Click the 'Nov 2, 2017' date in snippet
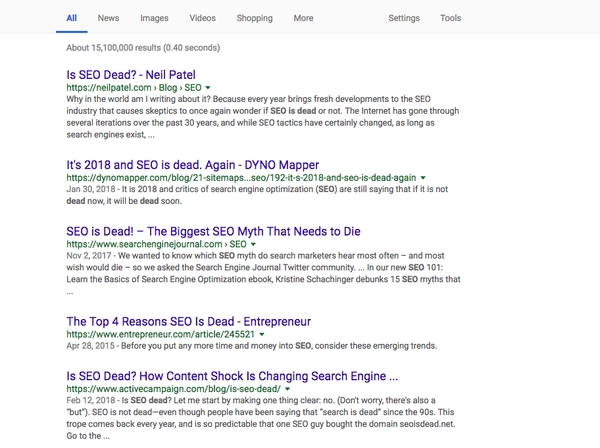The height and width of the screenshot is (448, 600). [89, 256]
